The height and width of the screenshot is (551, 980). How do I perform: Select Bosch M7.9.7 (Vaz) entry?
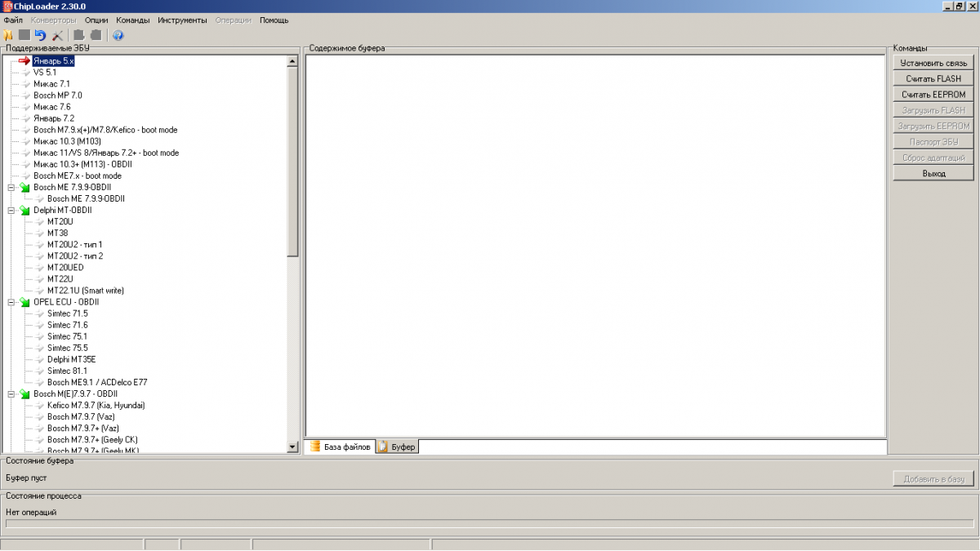coord(81,416)
